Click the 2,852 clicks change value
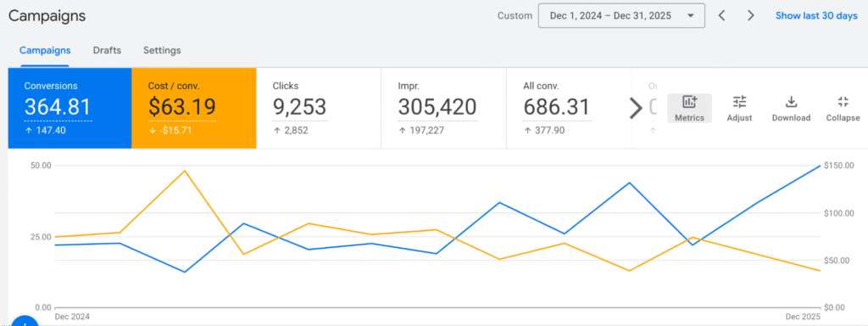 pyautogui.click(x=295, y=131)
